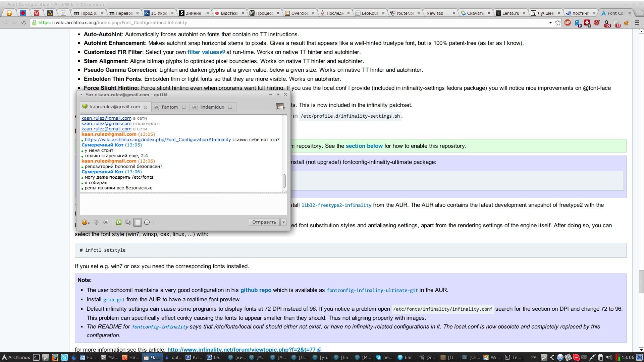Open the address bar history dropdown arrow
Screen dimensions: 644x362
coord(550,23)
